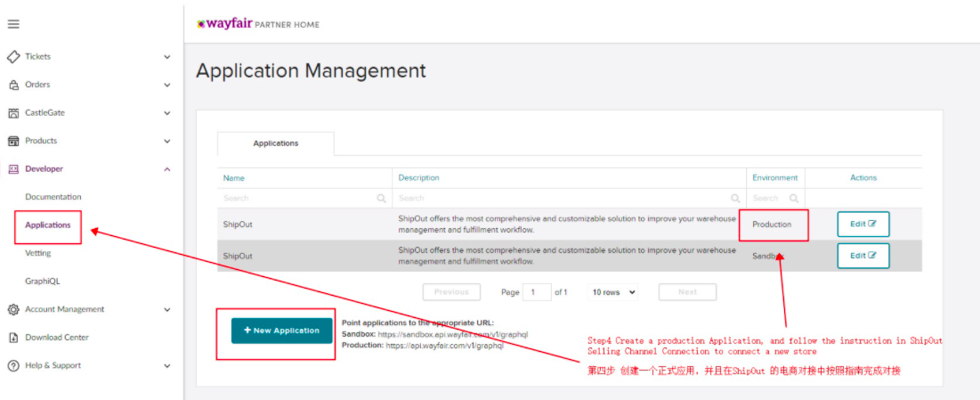
Task: Click the Developer code icon
Action: pyautogui.click(x=13, y=168)
